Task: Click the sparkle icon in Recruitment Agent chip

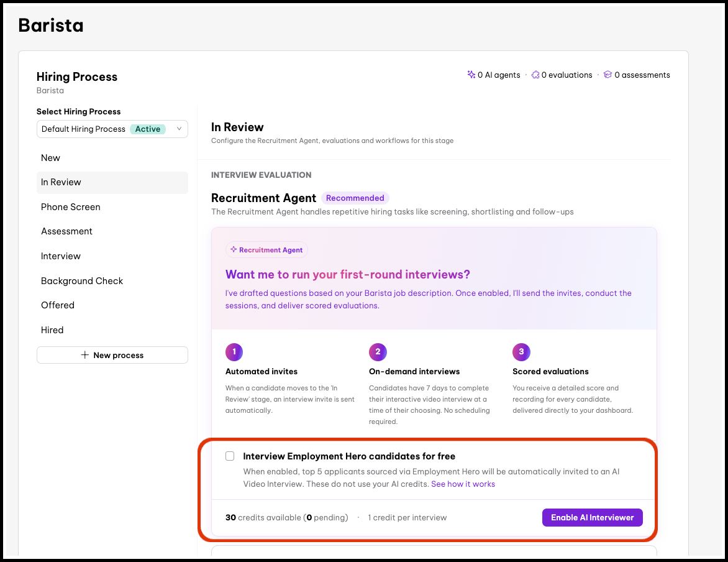Action: (234, 250)
